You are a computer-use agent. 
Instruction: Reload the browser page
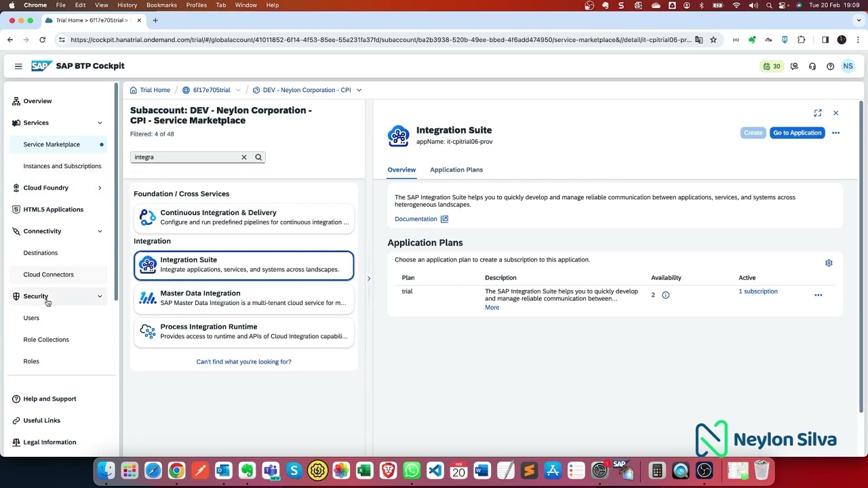[42, 40]
